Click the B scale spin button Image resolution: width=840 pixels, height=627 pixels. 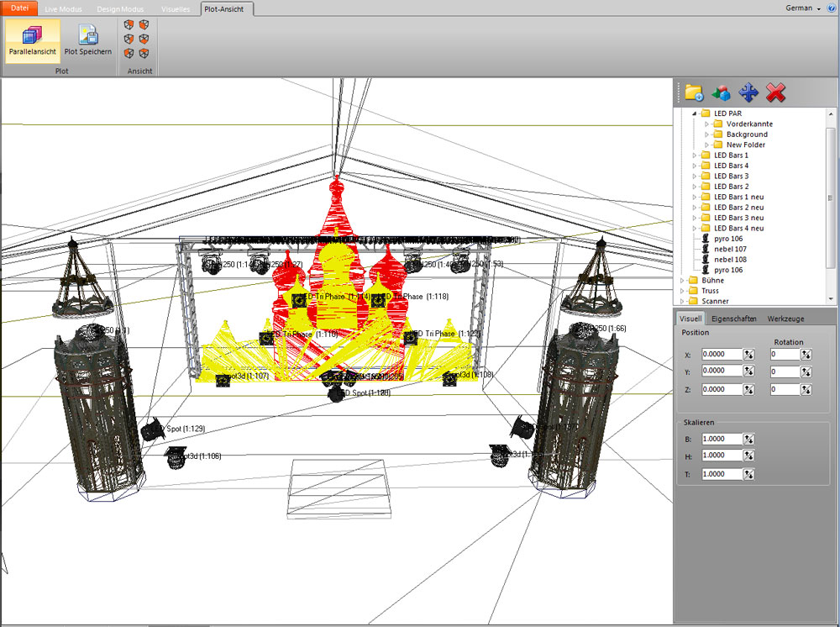click(x=749, y=440)
